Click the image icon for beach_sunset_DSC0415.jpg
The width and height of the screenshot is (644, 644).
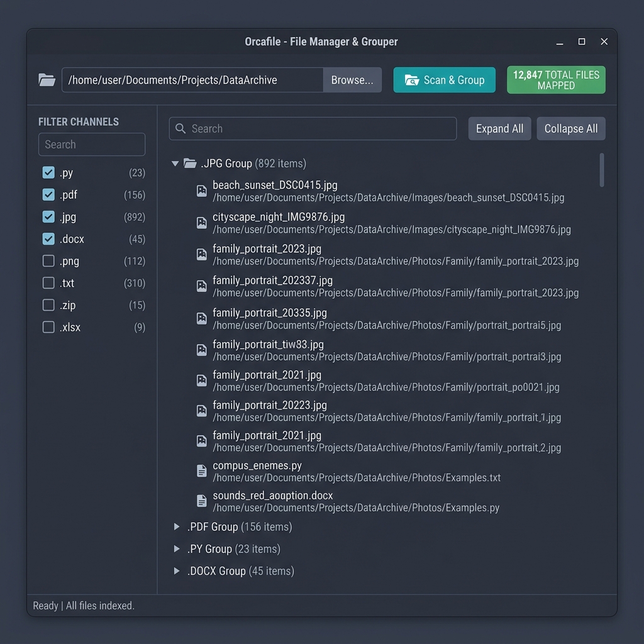click(202, 191)
